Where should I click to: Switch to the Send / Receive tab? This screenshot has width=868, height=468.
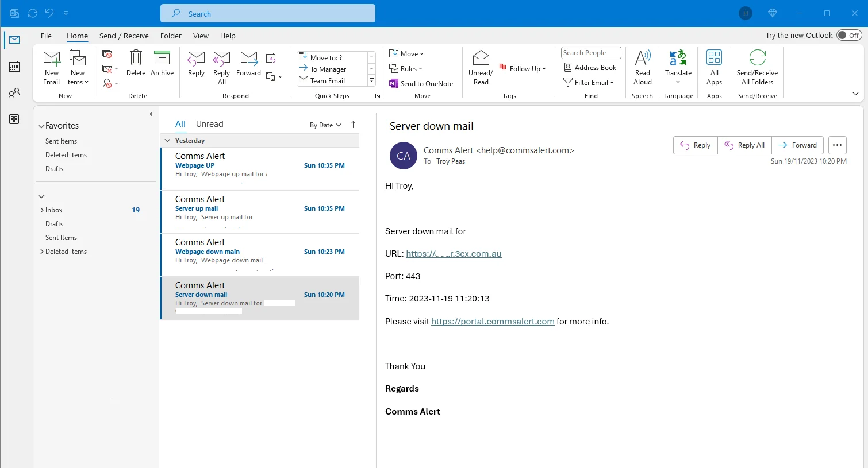(124, 36)
